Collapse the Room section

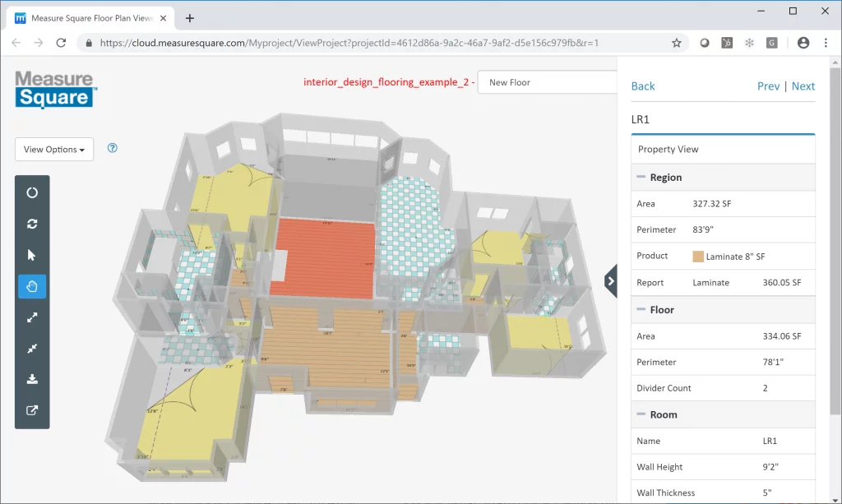(x=641, y=415)
